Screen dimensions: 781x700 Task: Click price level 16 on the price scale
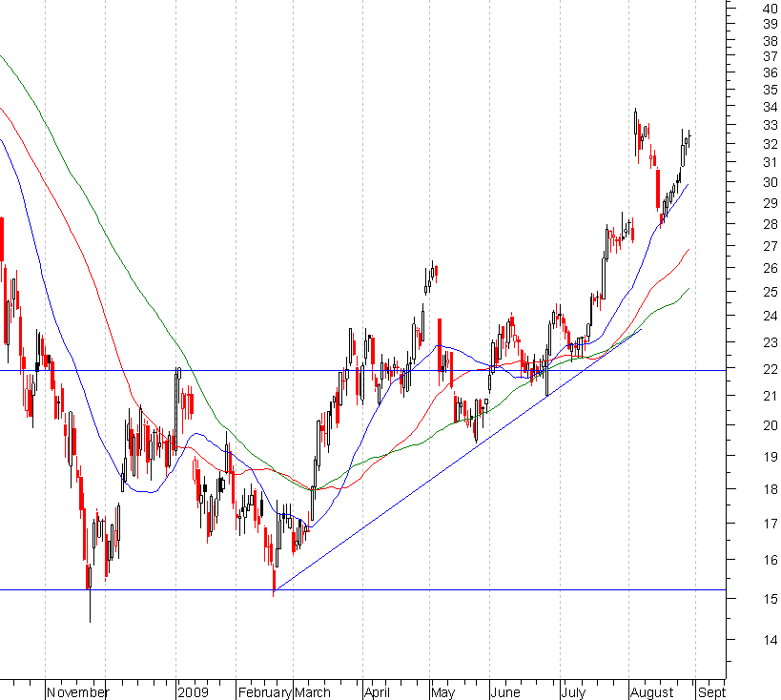click(771, 561)
